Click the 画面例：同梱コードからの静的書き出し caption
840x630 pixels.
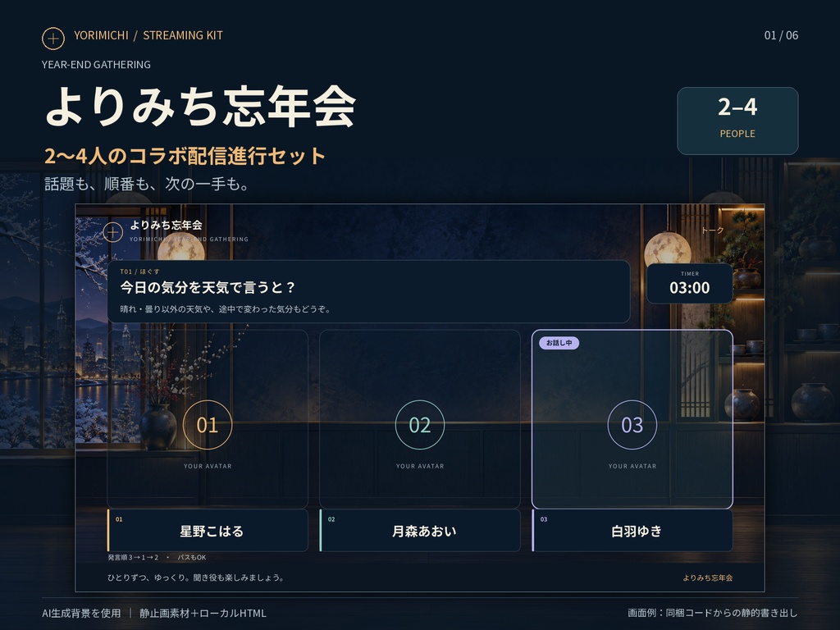coord(713,612)
